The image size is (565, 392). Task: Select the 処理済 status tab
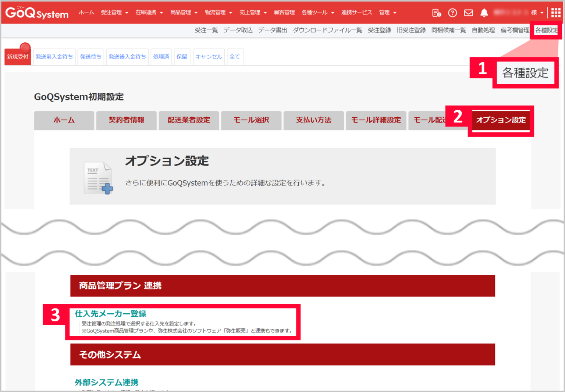[161, 57]
